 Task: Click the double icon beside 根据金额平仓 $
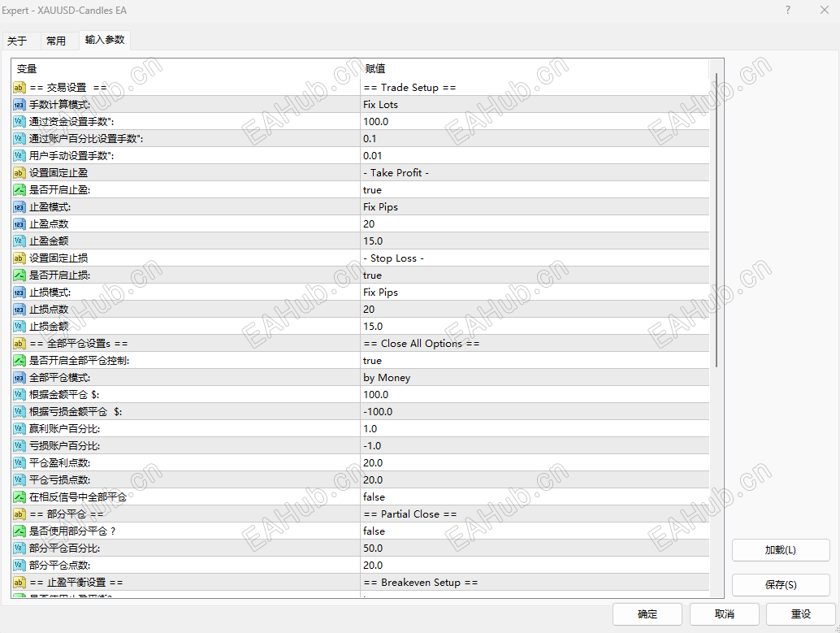[x=19, y=394]
